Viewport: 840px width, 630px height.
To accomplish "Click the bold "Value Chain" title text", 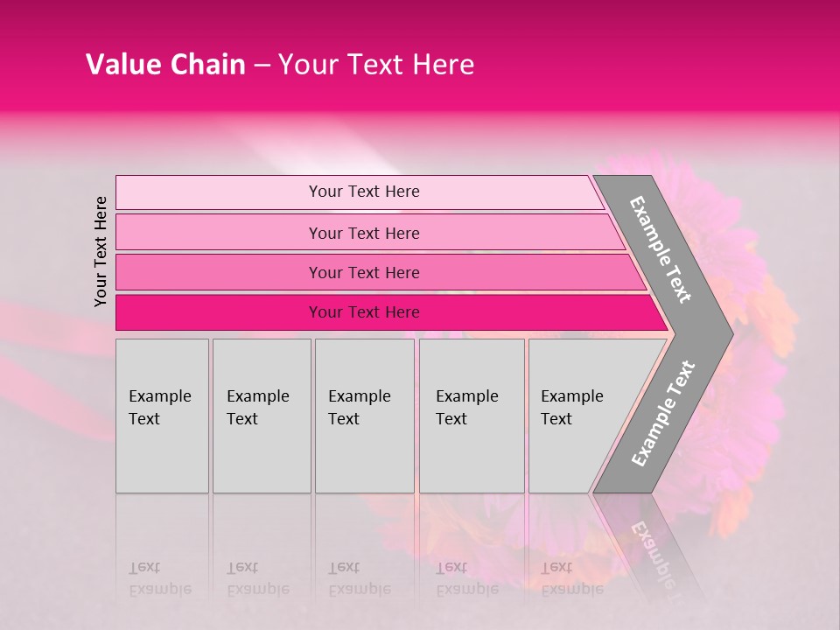I will pyautogui.click(x=165, y=65).
